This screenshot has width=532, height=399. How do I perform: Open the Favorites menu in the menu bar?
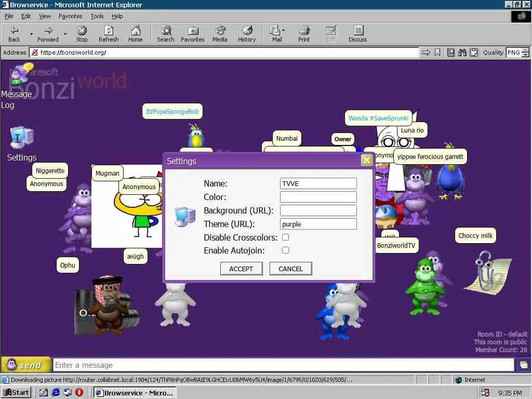click(70, 16)
